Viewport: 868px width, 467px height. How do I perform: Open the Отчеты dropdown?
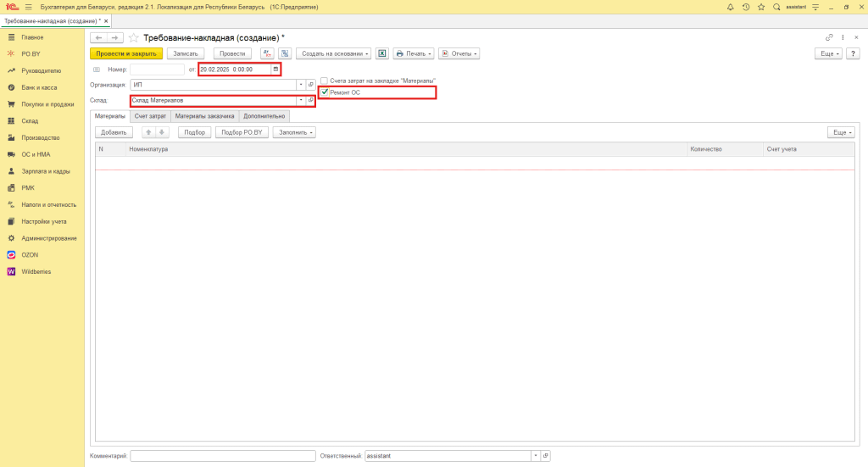click(x=459, y=53)
